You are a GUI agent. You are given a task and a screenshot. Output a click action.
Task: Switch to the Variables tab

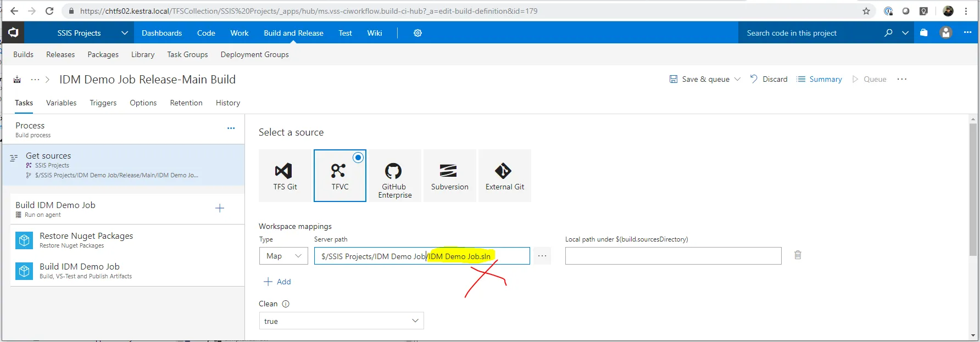pos(62,103)
